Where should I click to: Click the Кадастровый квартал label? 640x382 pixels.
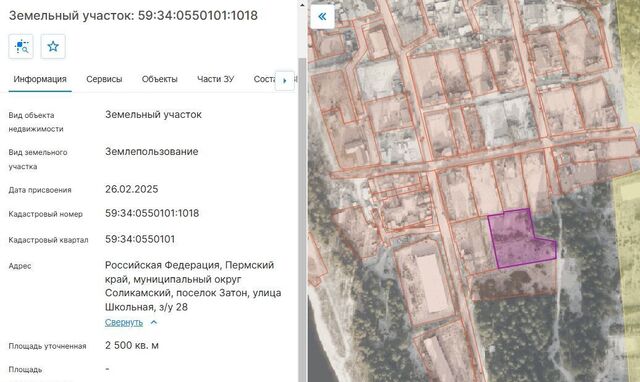pyautogui.click(x=49, y=240)
